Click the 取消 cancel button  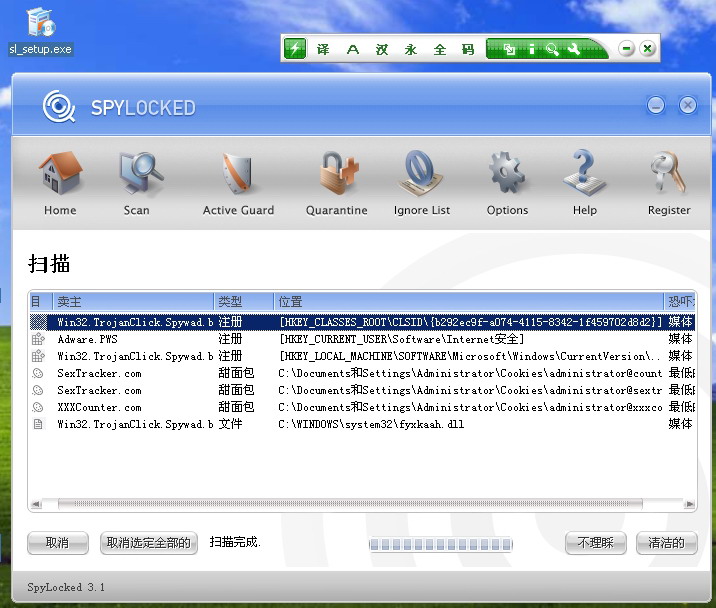point(58,543)
